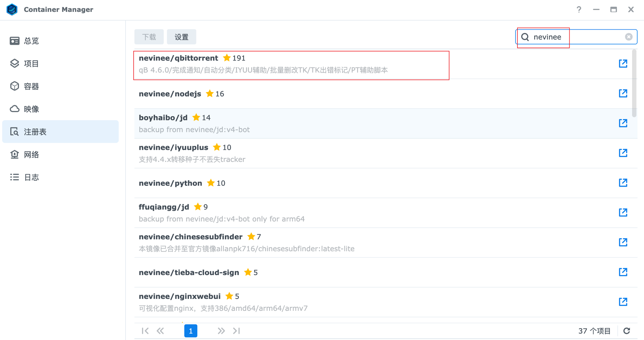This screenshot has width=644, height=340.
Task: Click the 设置 settings button
Action: coord(181,37)
